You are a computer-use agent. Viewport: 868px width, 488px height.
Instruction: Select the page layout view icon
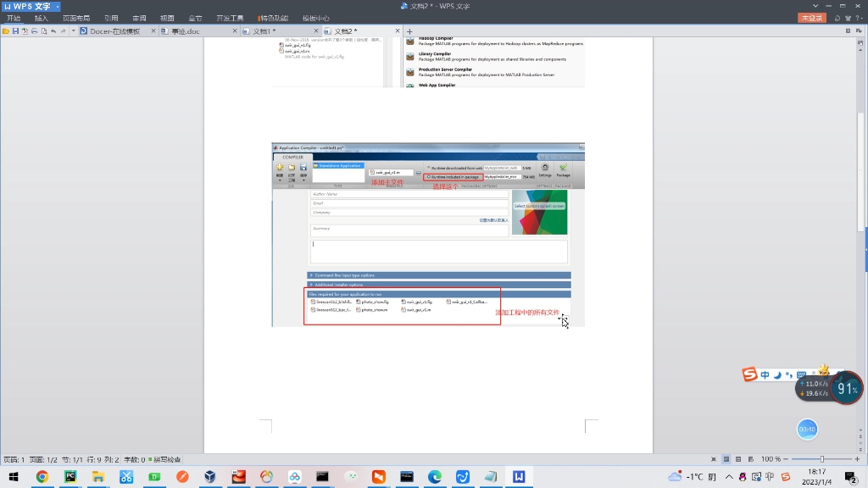pos(726,459)
